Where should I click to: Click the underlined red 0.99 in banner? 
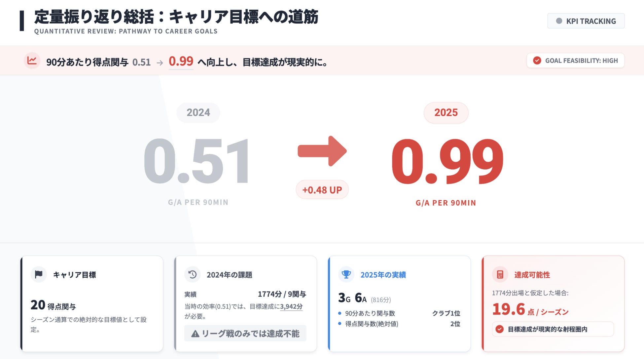[x=181, y=61]
